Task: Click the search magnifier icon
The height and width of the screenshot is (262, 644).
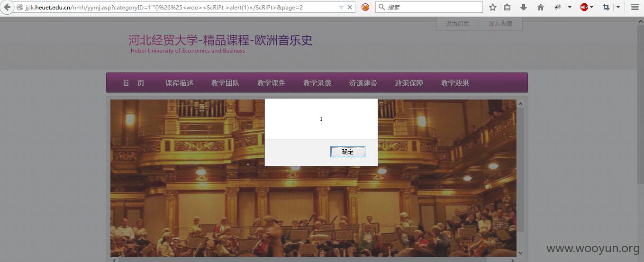Action: (381, 7)
